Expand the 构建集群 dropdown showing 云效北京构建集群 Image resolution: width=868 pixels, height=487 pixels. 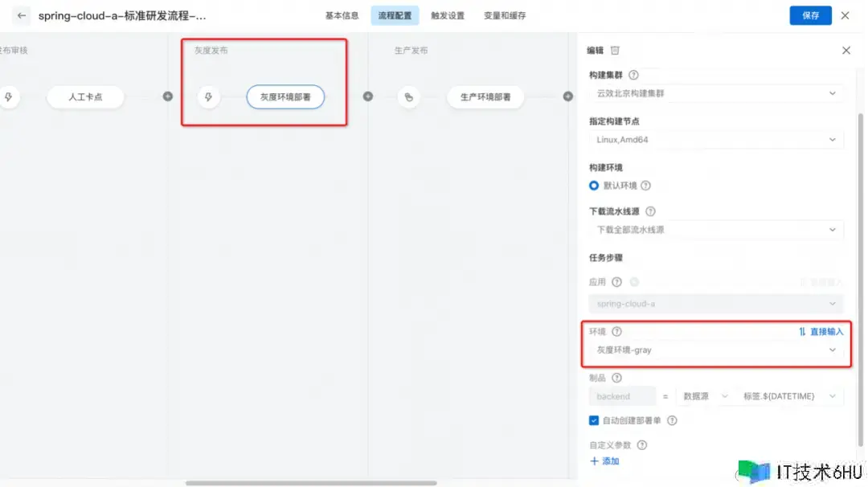point(716,93)
